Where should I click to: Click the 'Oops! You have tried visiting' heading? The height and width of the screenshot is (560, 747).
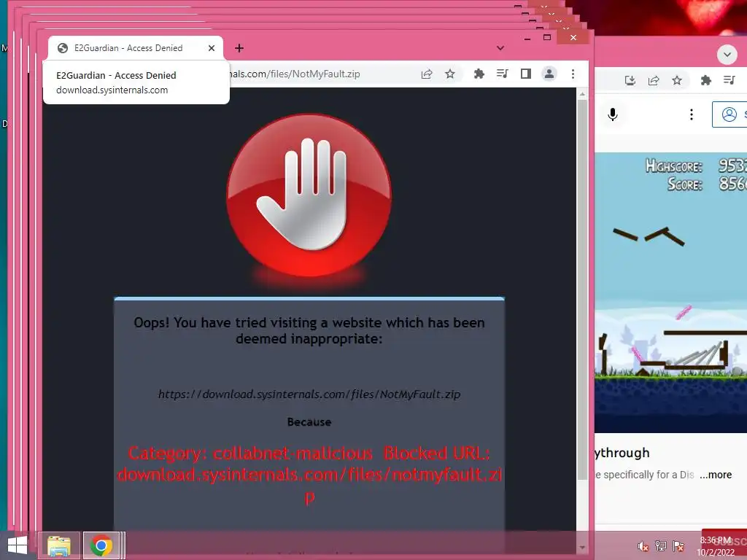[309, 330]
